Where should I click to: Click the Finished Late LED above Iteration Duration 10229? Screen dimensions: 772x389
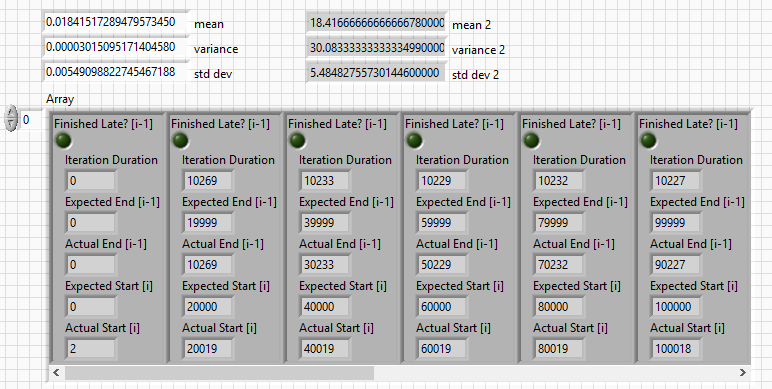pos(414,141)
